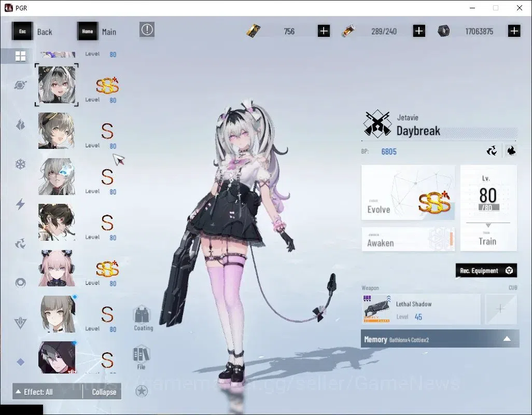Click the serum battery currency icon

point(348,31)
